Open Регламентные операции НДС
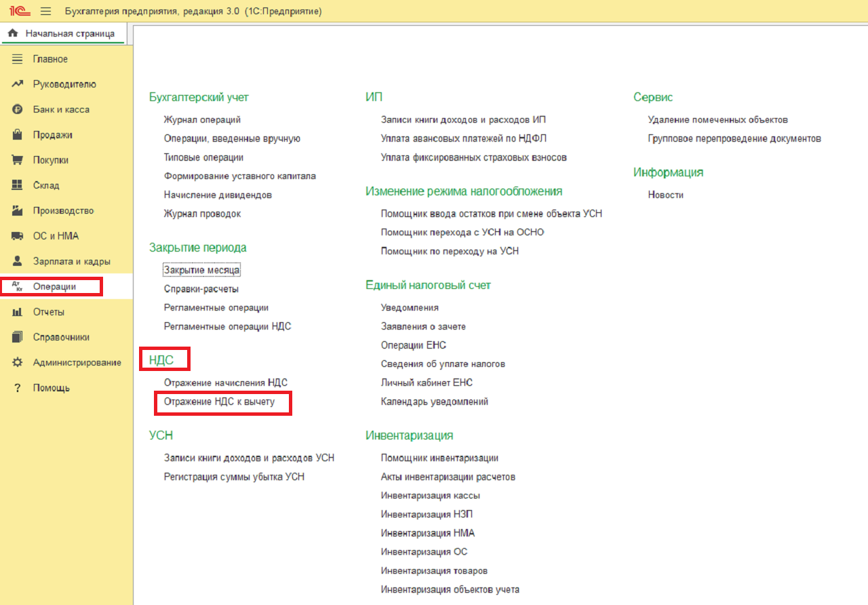Viewport: 868px width, 605px height. [x=227, y=326]
